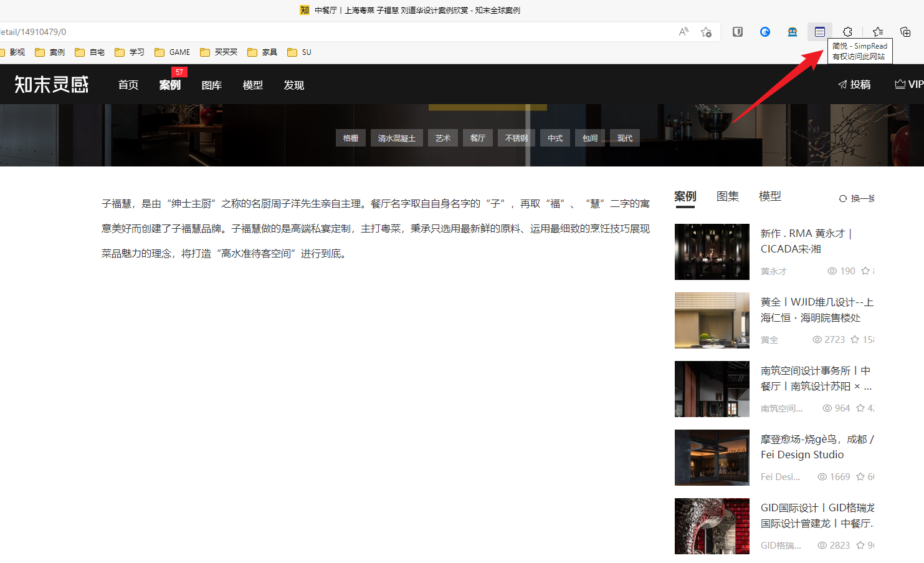924x563 pixels.
Task: Open the Favorites list icon
Action: pos(878,32)
